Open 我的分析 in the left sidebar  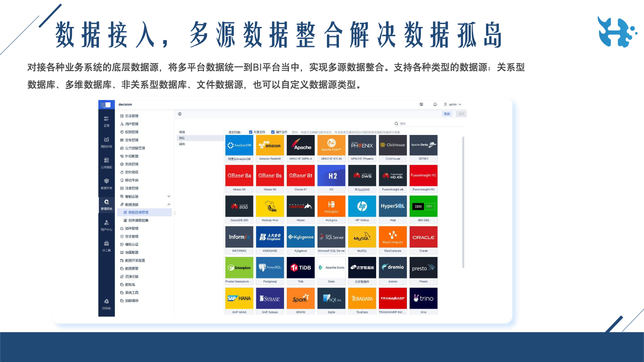[106, 142]
